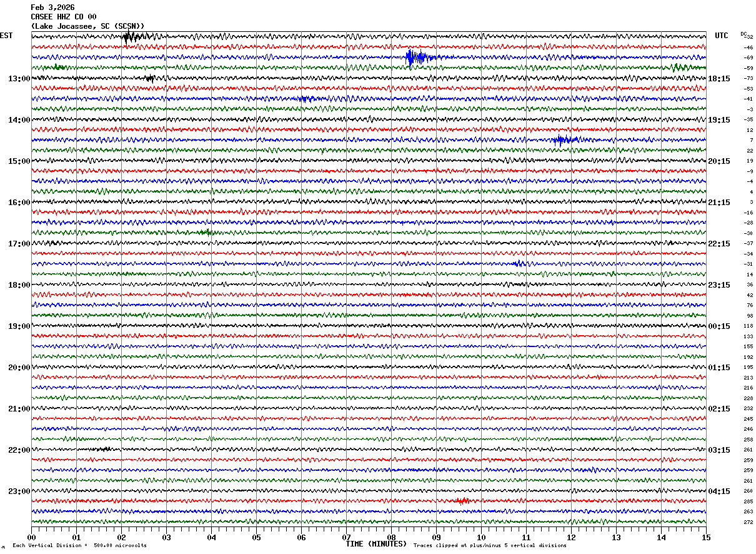Screen dimensions: 756x554
Task: Click the '(Lake Jocassee, SC (SCSN))' location label
Action: point(87,26)
